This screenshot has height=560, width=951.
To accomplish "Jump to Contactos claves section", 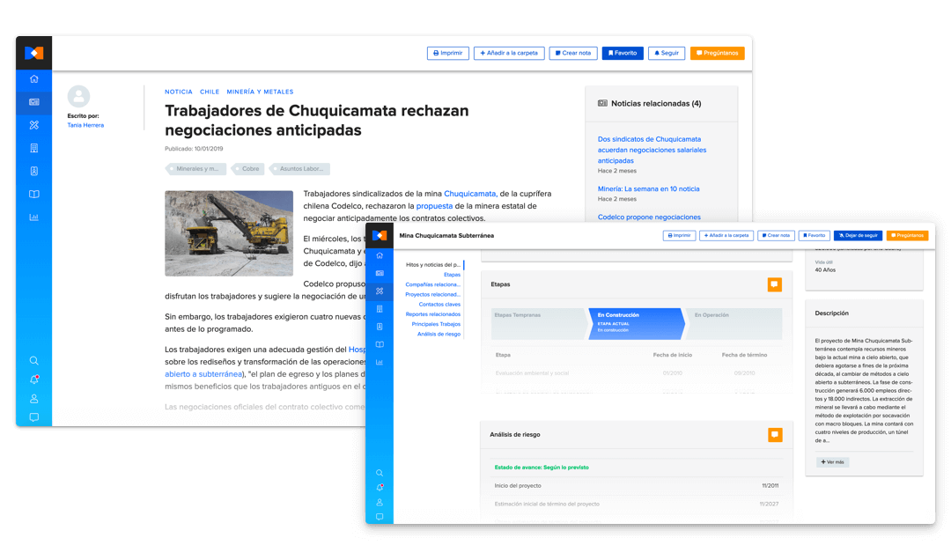I will [x=439, y=305].
